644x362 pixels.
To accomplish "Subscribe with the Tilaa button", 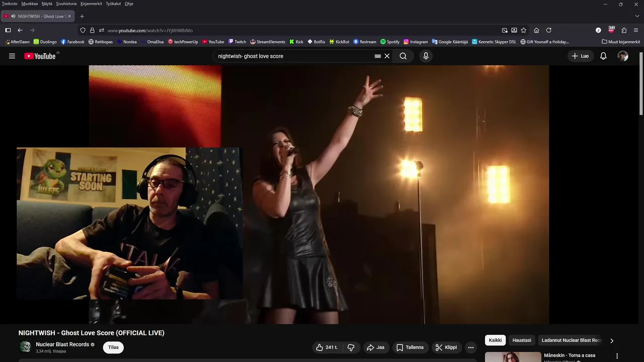I will pyautogui.click(x=113, y=347).
